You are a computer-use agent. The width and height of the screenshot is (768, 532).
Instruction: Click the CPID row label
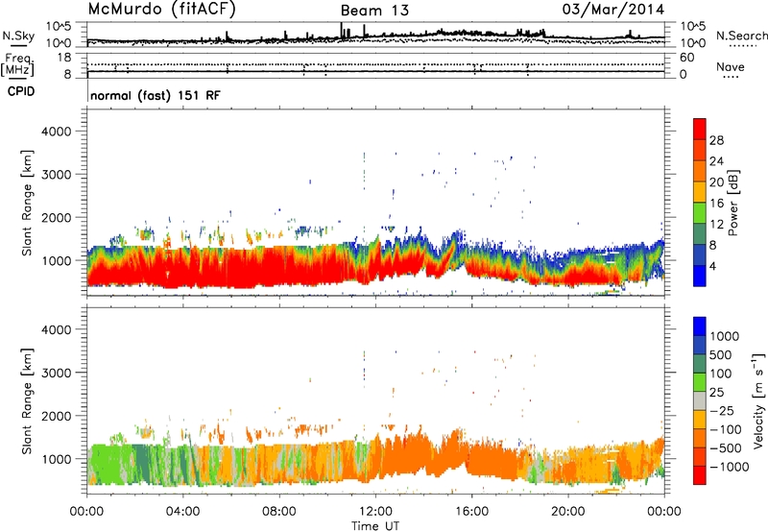[21, 91]
